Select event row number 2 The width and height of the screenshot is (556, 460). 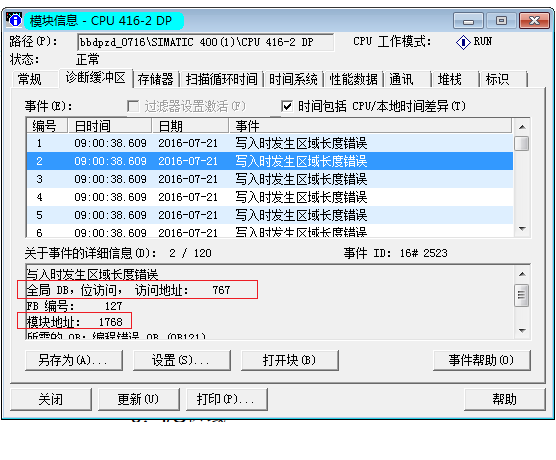pyautogui.click(x=270, y=161)
